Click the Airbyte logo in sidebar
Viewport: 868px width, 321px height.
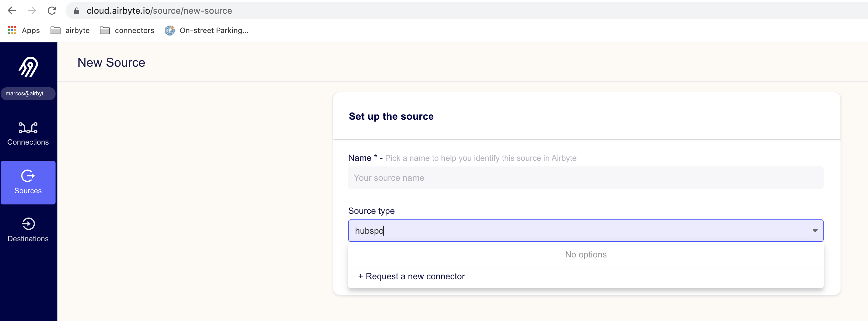28,67
